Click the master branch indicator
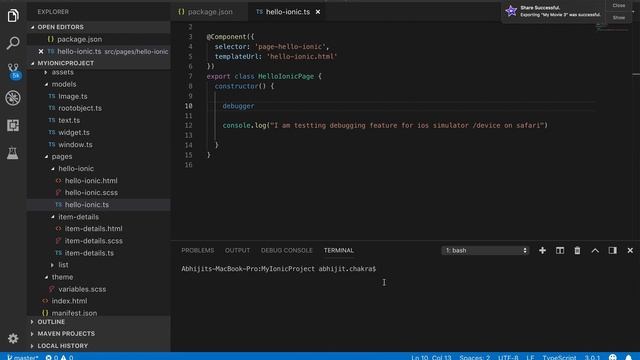The image size is (640, 360). [x=22, y=357]
